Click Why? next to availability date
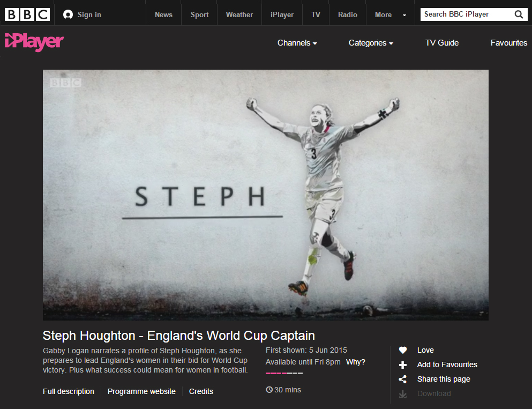 click(356, 362)
